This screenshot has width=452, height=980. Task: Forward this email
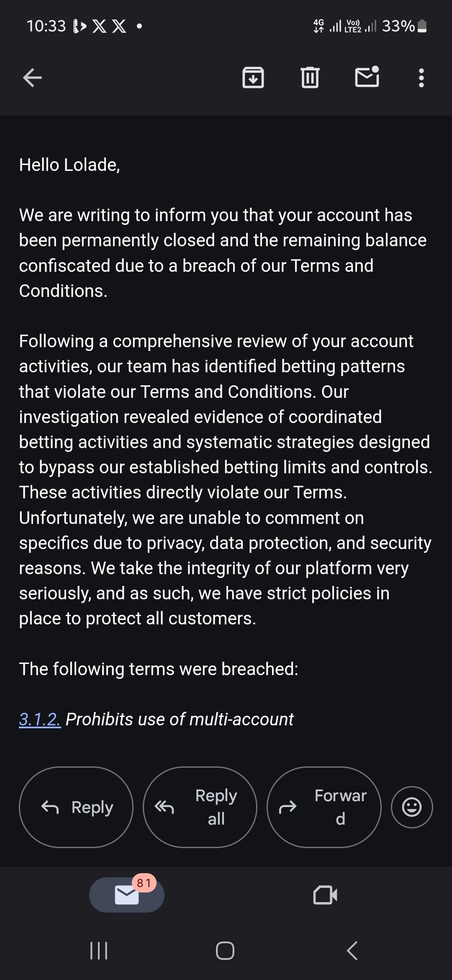click(x=324, y=807)
